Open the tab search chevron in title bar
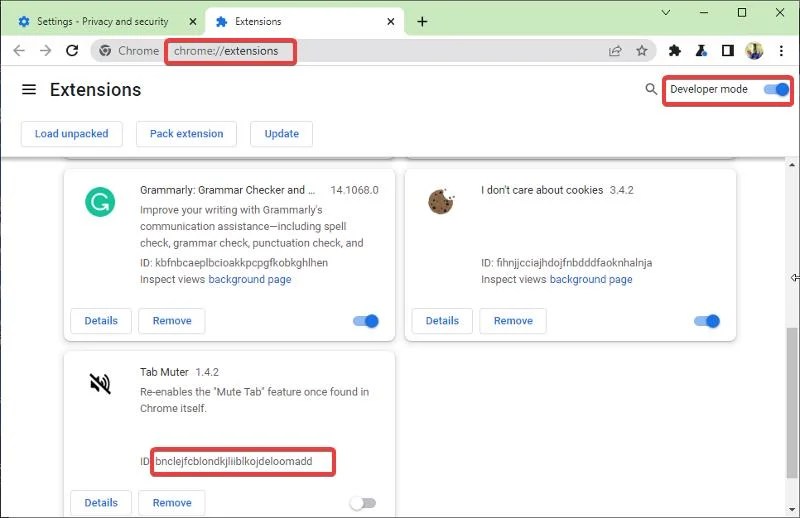The width and height of the screenshot is (800, 518). (x=666, y=12)
